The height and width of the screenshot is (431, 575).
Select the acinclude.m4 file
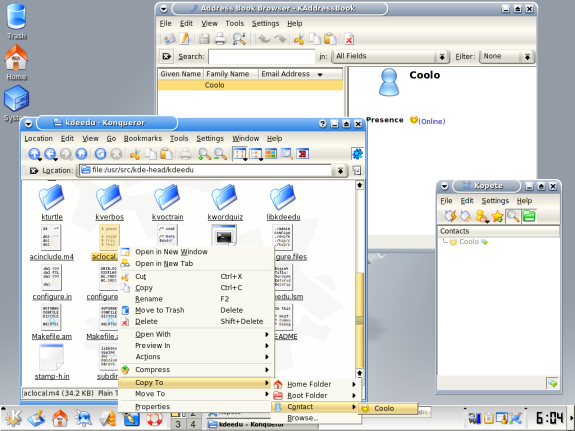click(x=51, y=242)
